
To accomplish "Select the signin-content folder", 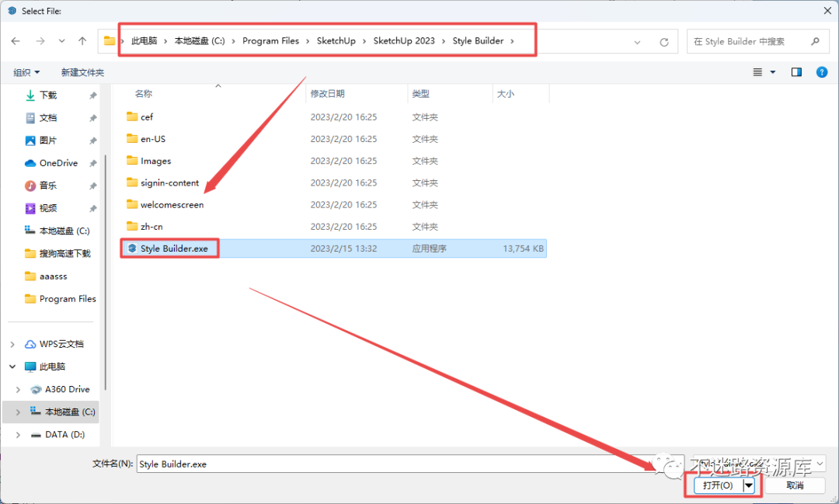I will click(162, 182).
